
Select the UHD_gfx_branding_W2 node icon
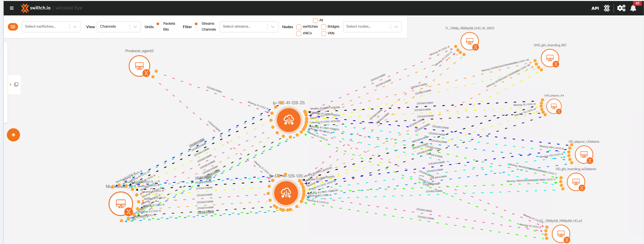pyautogui.click(x=550, y=58)
